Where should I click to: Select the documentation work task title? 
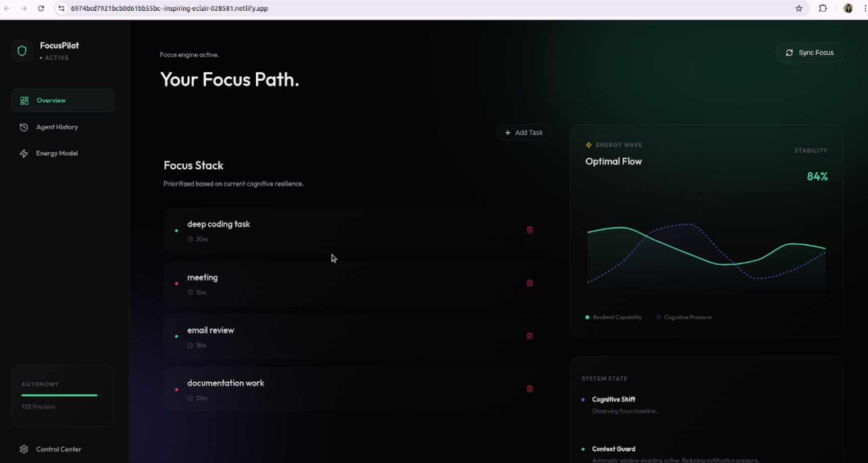pos(226,383)
